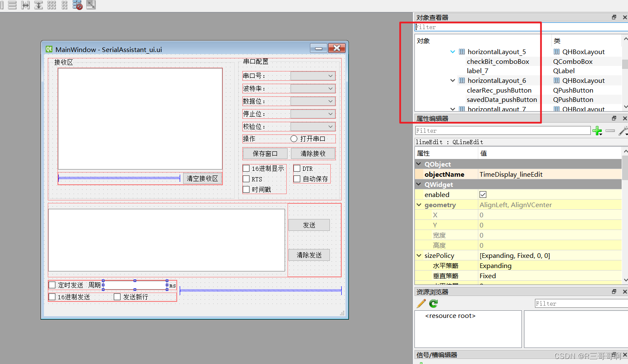
Task: Select checkBit_comboBox in object tree
Action: click(x=498, y=61)
